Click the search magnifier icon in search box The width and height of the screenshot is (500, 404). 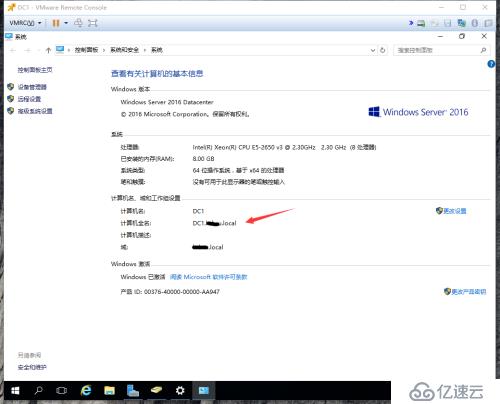coord(483,50)
